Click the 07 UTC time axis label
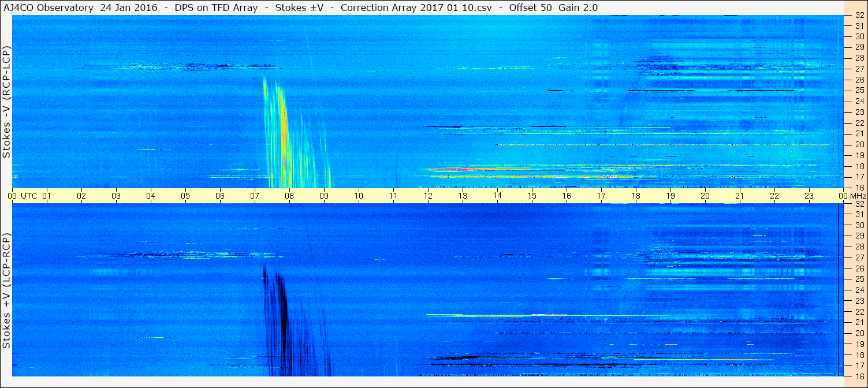The width and height of the screenshot is (868, 388). pyautogui.click(x=255, y=196)
